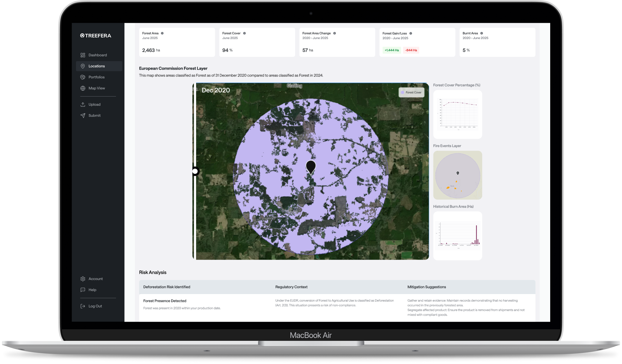Toggle the Forest Cover legend on map
622x364 pixels.
(x=411, y=93)
